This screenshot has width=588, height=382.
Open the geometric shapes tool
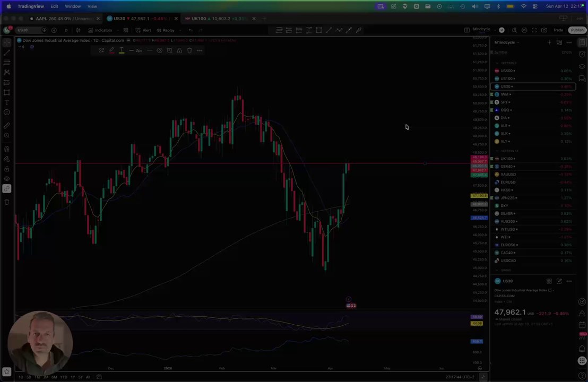(7, 92)
